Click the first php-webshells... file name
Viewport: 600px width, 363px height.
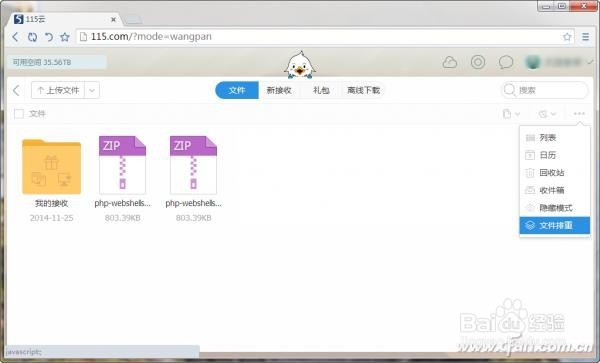tap(122, 203)
